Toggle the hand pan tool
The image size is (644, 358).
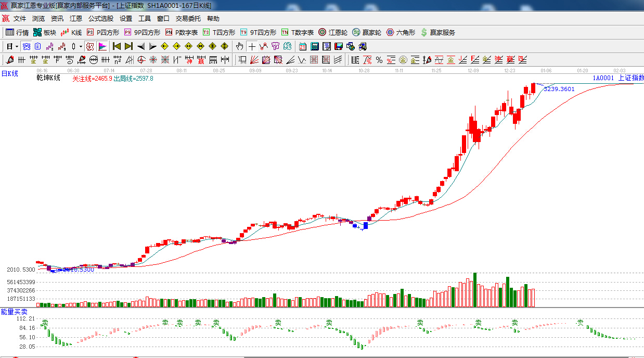tap(239, 46)
